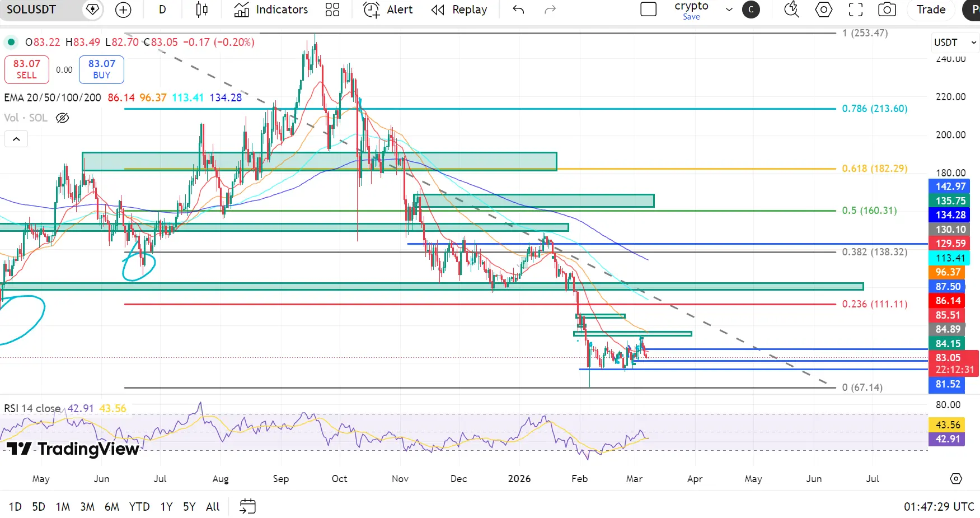Open time axis settings gear

coord(956,479)
